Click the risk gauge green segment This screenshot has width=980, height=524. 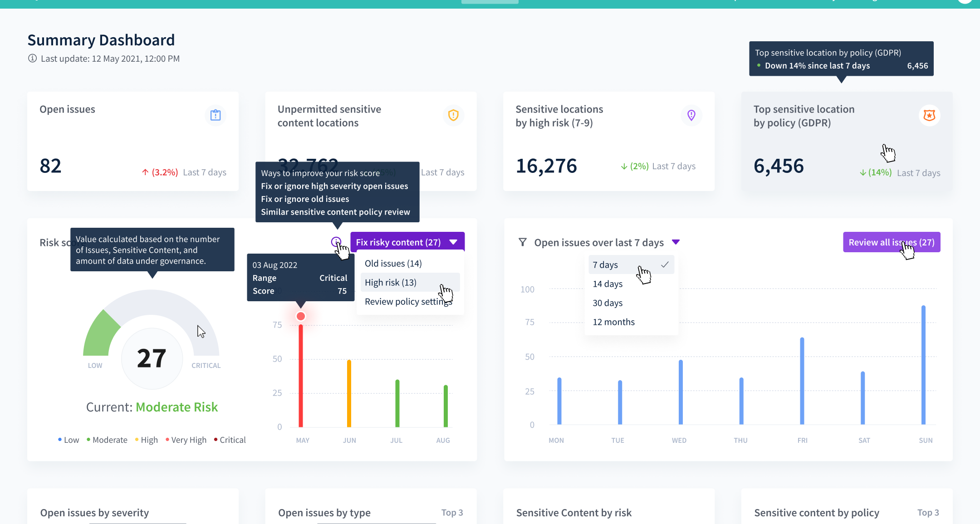(x=99, y=335)
